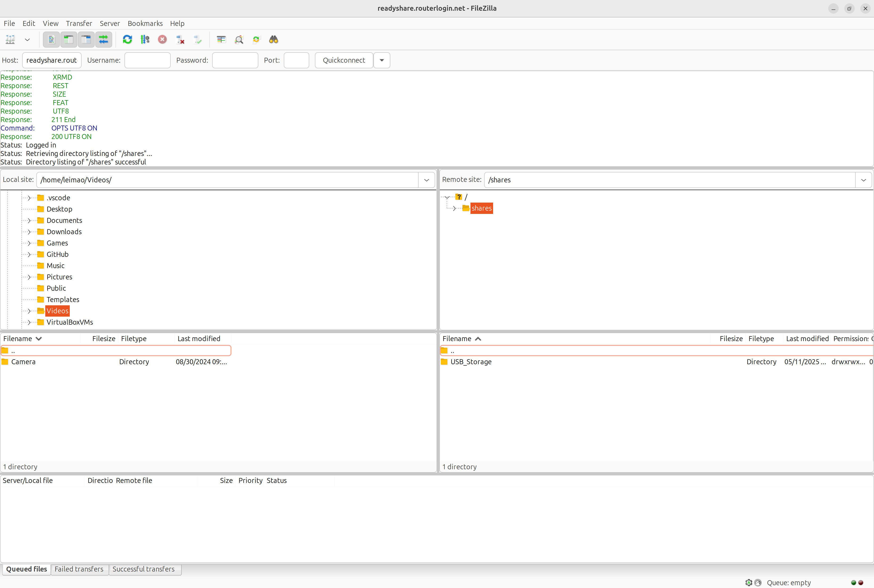
Task: Select the Public folder in local tree
Action: pyautogui.click(x=56, y=288)
